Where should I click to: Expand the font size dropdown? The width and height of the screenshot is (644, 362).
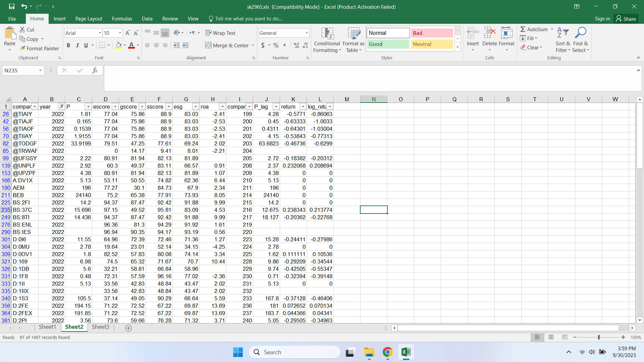coord(120,33)
